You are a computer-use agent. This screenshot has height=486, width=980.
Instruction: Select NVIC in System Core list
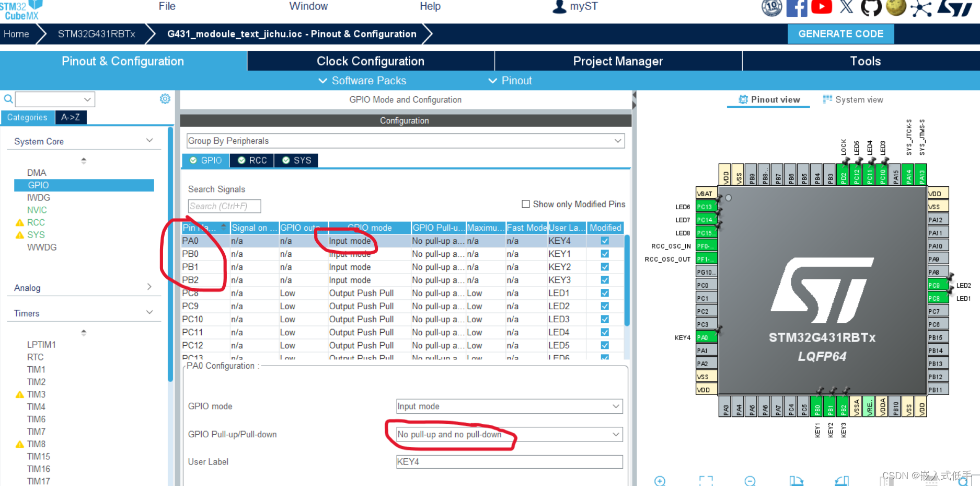(37, 210)
